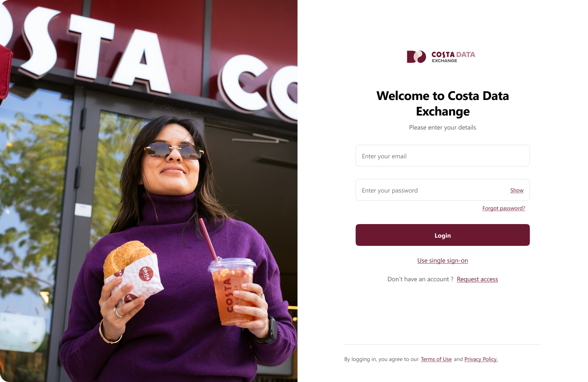Open the Privacy Policy link
The width and height of the screenshot is (588, 382).
(x=481, y=359)
